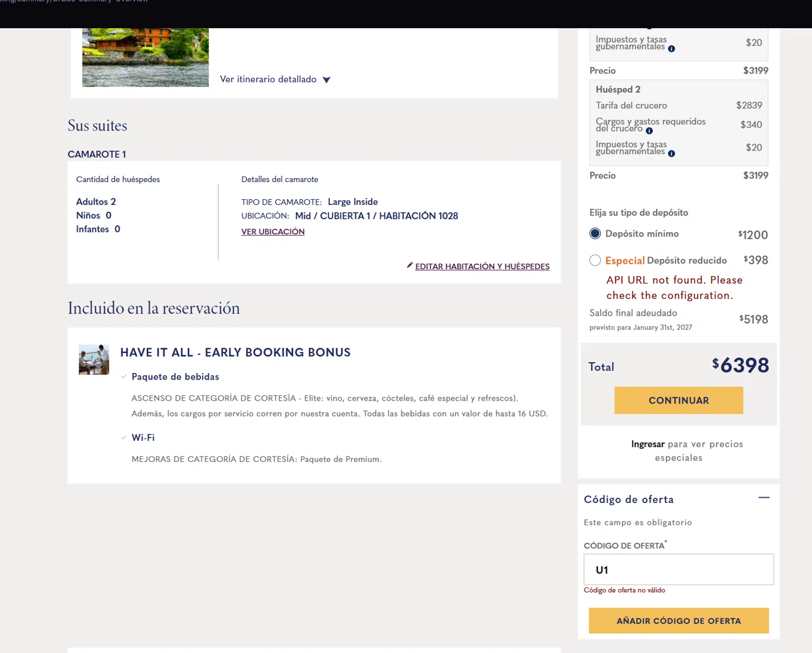Click 'Large Inside' cabin type text
This screenshot has height=653, width=812.
point(352,202)
